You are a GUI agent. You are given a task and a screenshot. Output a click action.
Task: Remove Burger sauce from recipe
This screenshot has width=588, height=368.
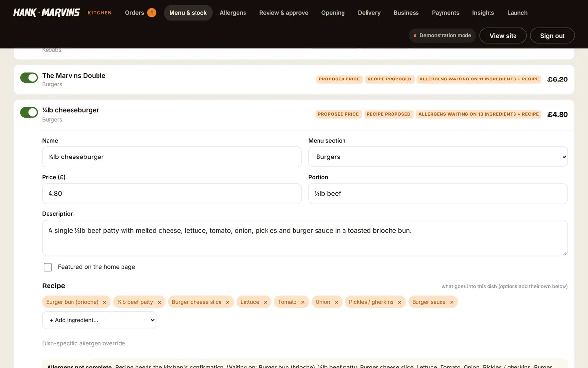(452, 302)
